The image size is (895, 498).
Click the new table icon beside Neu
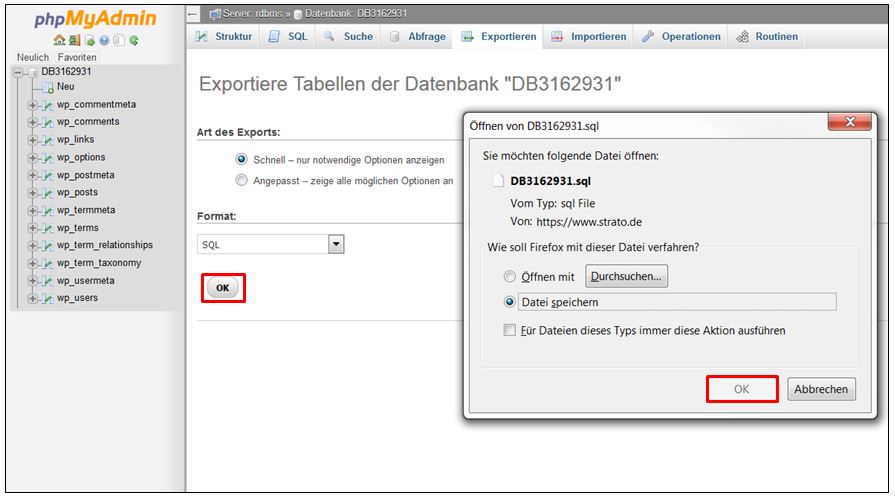49,87
